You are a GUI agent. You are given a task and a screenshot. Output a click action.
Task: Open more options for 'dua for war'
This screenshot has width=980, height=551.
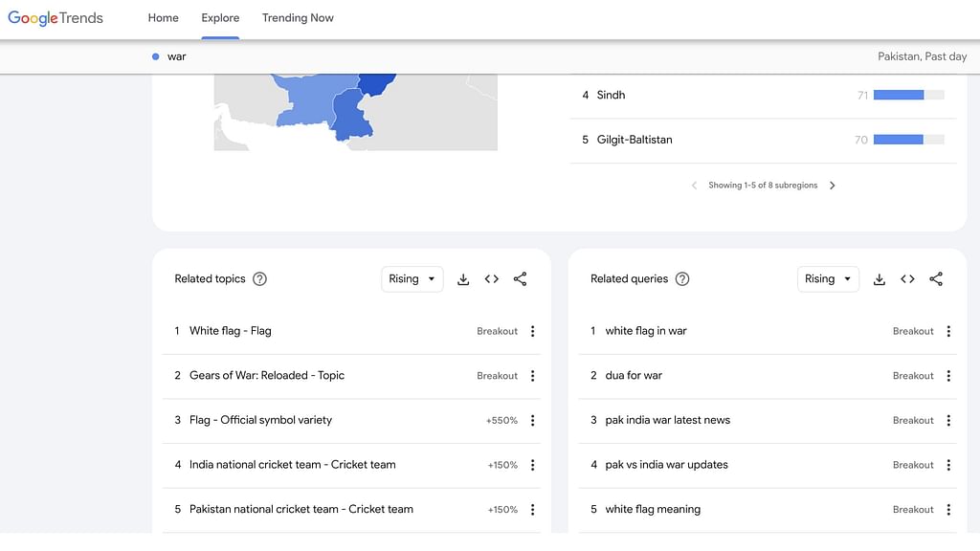[x=948, y=375]
